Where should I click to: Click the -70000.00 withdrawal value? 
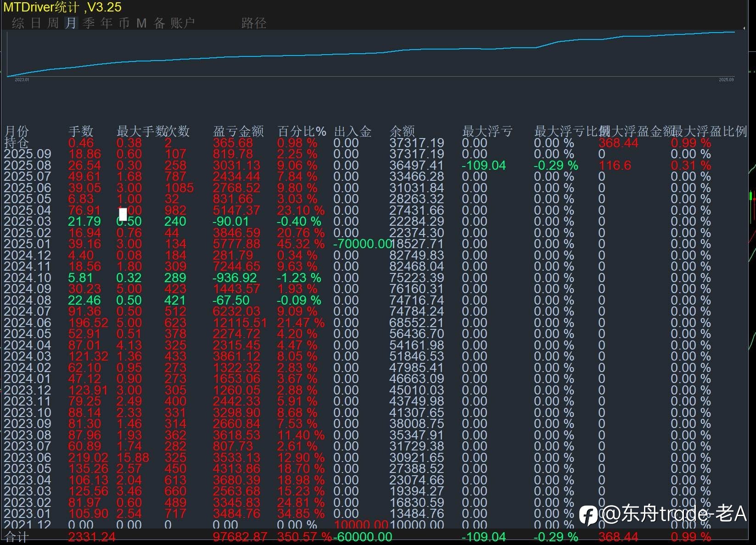tap(362, 244)
